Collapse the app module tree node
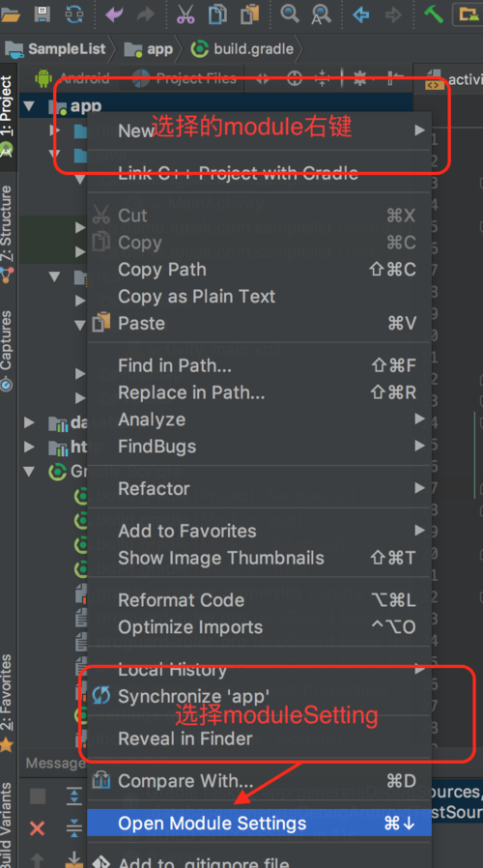483x868 pixels. pos(29,105)
